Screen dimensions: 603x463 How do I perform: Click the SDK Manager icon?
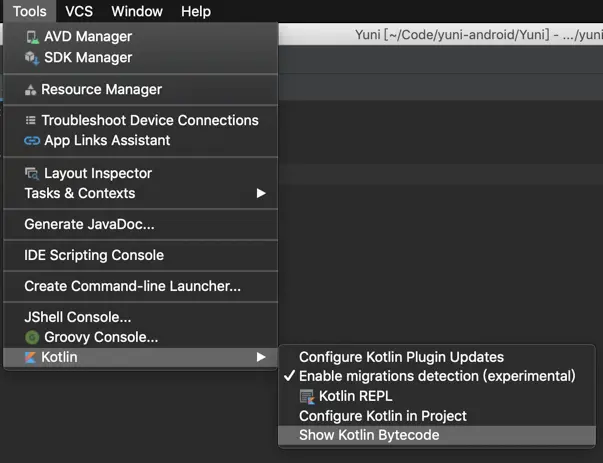coord(32,58)
